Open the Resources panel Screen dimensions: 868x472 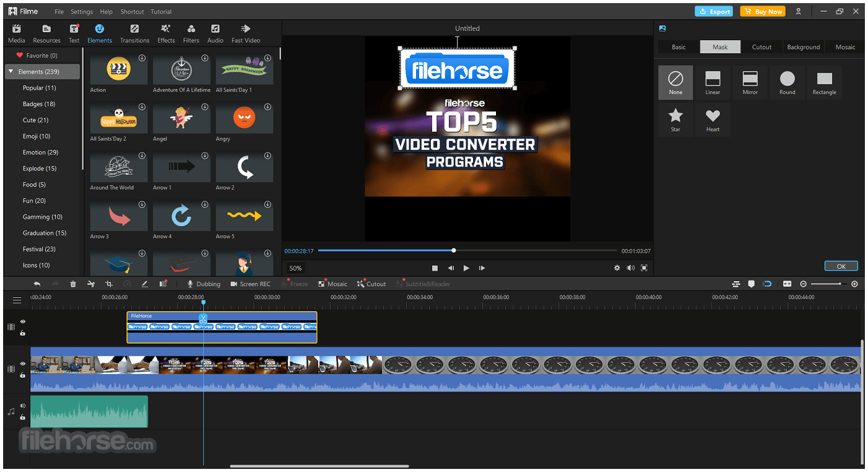click(47, 33)
